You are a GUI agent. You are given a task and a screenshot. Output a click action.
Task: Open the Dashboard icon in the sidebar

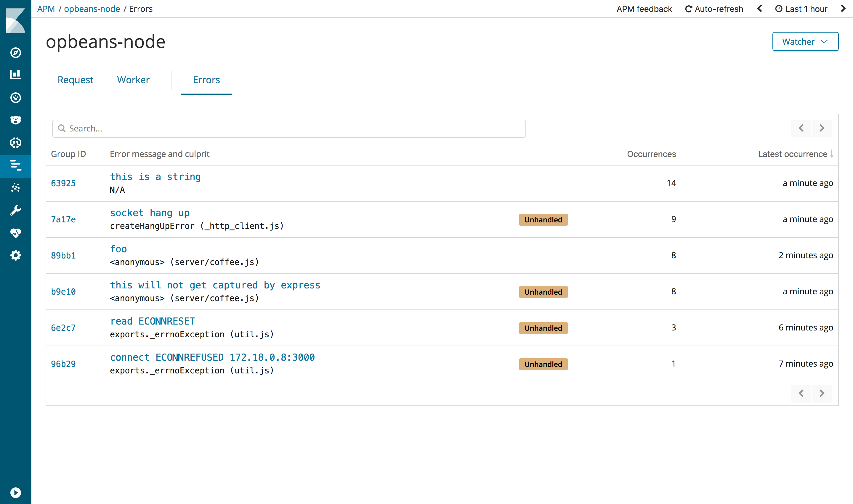(16, 98)
